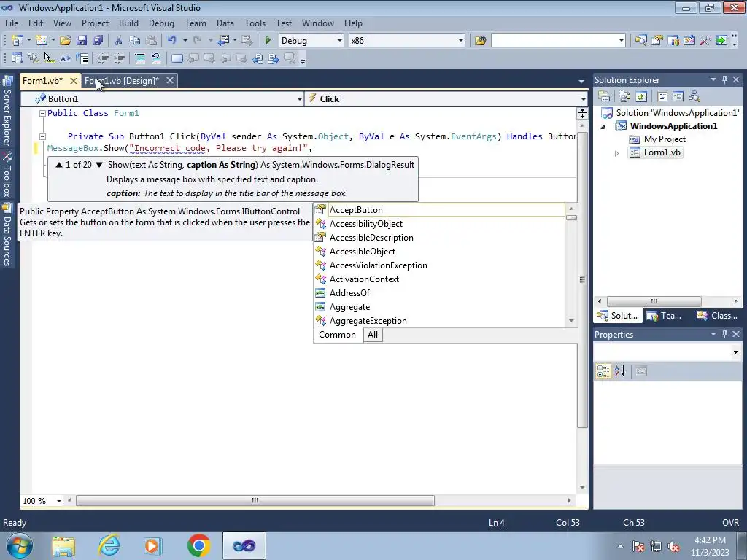Open the Tools menu
747x560 pixels.
pos(255,23)
